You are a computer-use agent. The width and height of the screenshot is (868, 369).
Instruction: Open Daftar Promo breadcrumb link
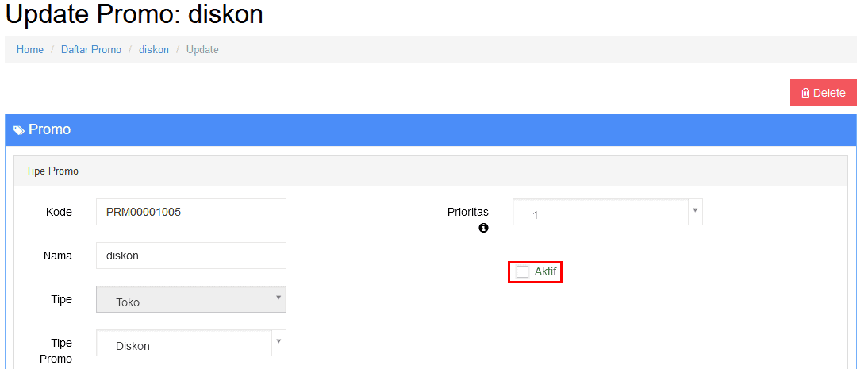click(90, 50)
